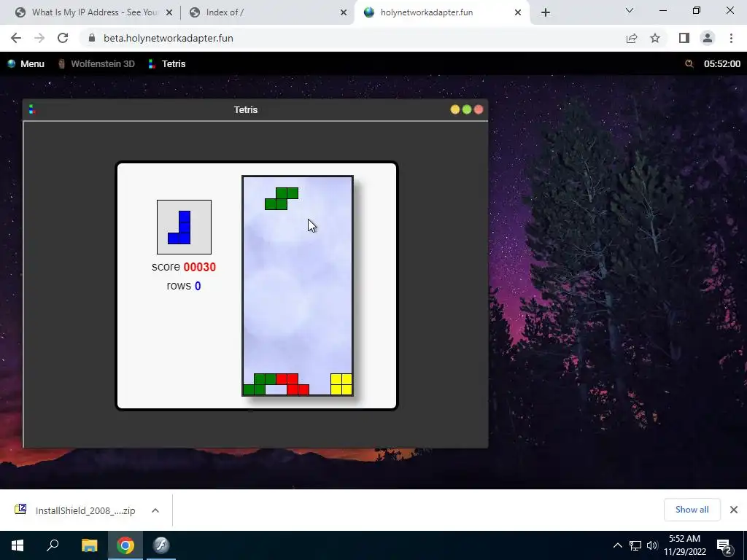Open taskbar clock and date
Image resolution: width=747 pixels, height=560 pixels.
685,545
